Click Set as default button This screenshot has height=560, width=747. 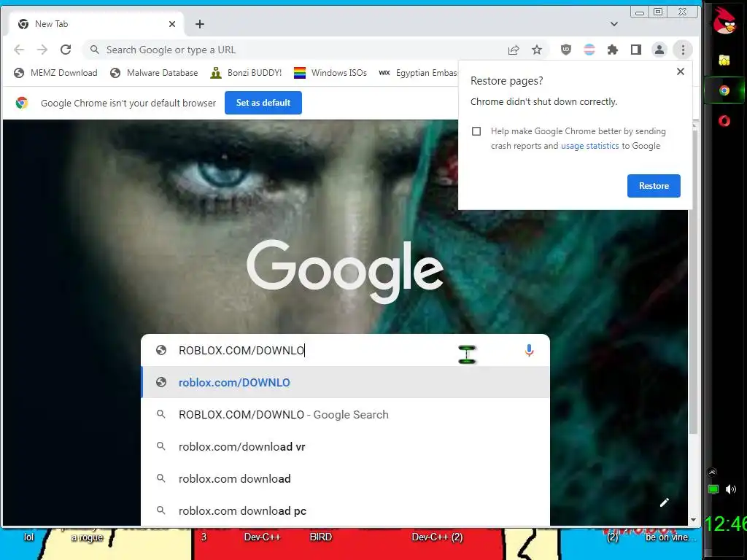(x=263, y=103)
